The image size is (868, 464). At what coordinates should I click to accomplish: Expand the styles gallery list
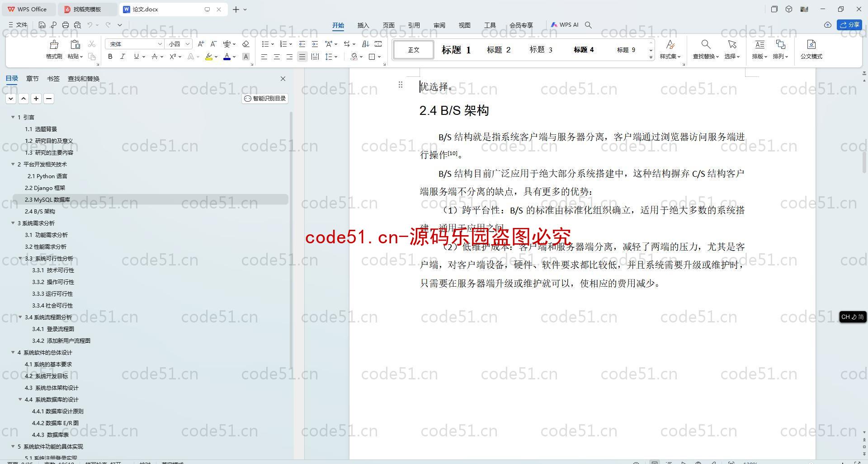point(651,57)
